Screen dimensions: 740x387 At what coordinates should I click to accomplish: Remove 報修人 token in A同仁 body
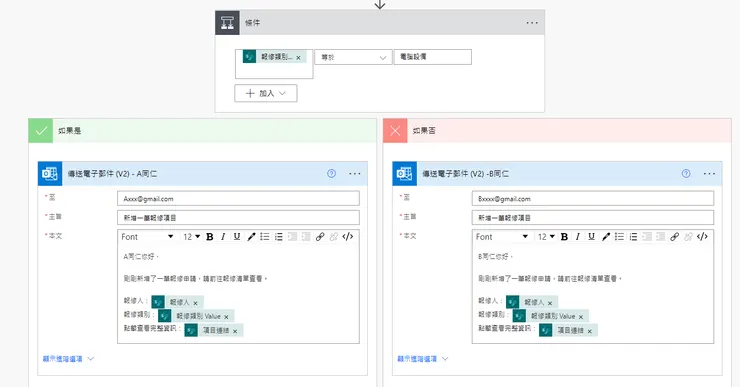click(195, 303)
